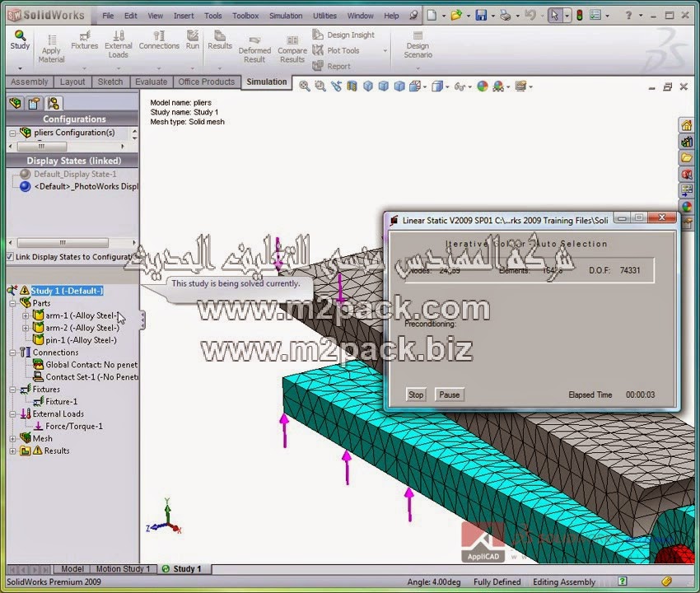The width and height of the screenshot is (700, 593).
Task: Collapse pliers Configuration(s) node
Action: tap(12, 133)
